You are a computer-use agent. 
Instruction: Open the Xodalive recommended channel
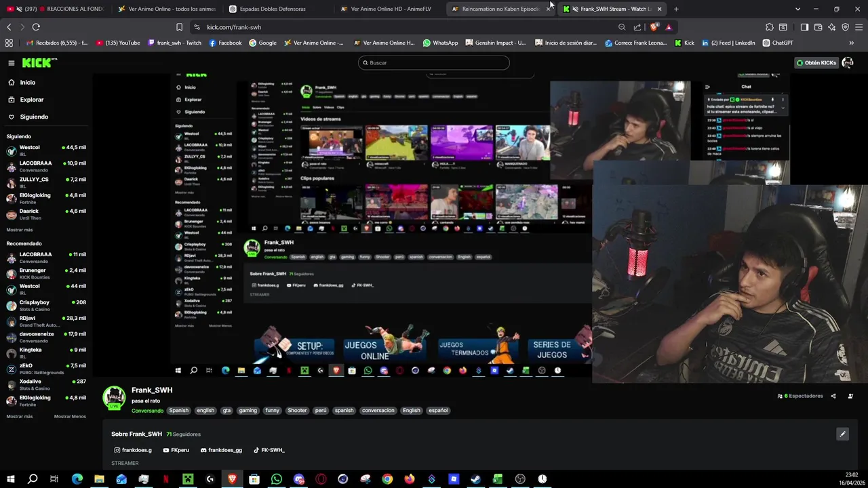pyautogui.click(x=46, y=384)
